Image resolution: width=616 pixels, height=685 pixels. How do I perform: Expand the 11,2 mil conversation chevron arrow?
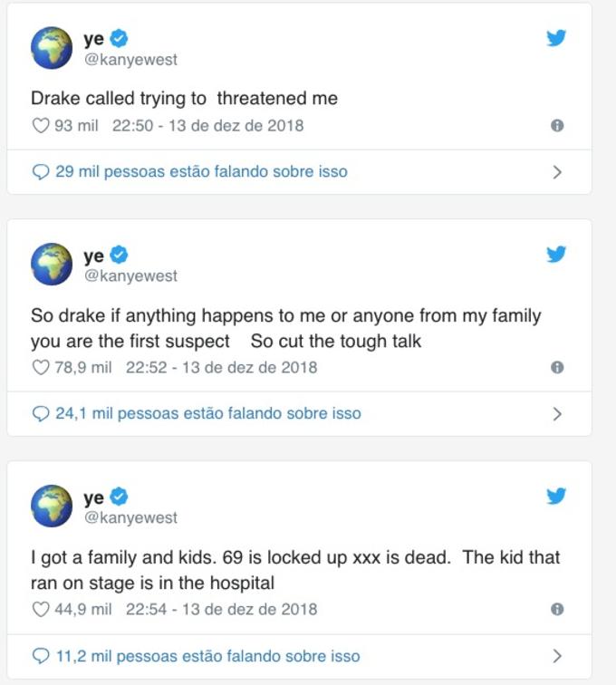point(557,656)
